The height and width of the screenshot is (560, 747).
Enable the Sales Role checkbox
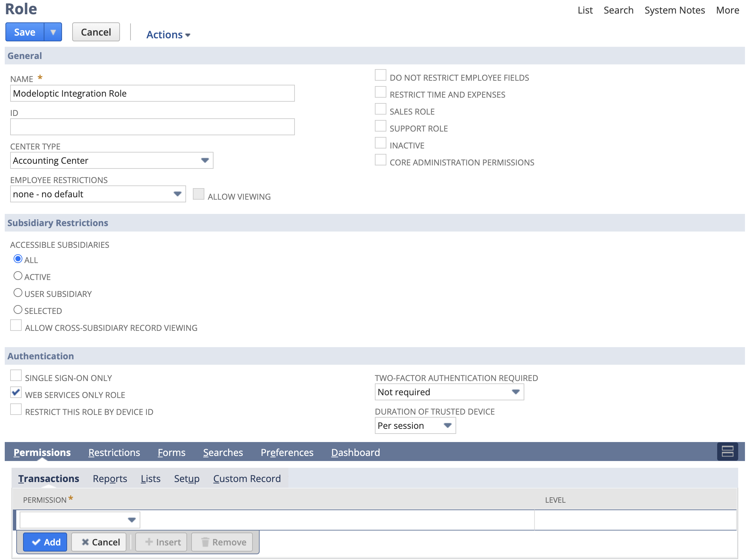tap(380, 109)
